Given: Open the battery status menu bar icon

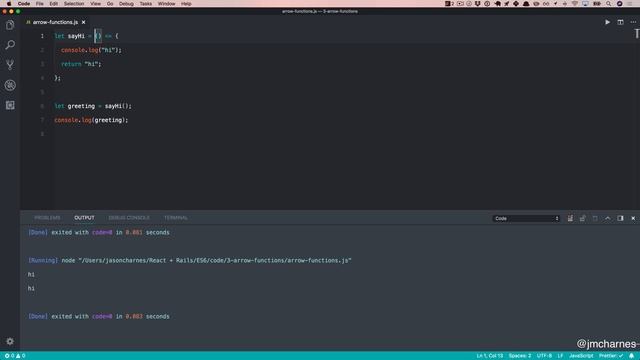Looking at the screenshot, I should [x=597, y=4].
